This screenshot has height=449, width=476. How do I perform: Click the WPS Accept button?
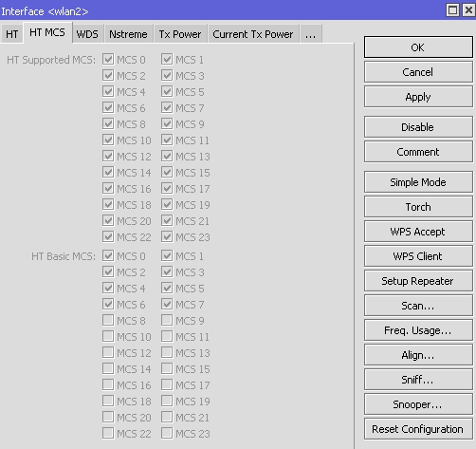tap(418, 232)
